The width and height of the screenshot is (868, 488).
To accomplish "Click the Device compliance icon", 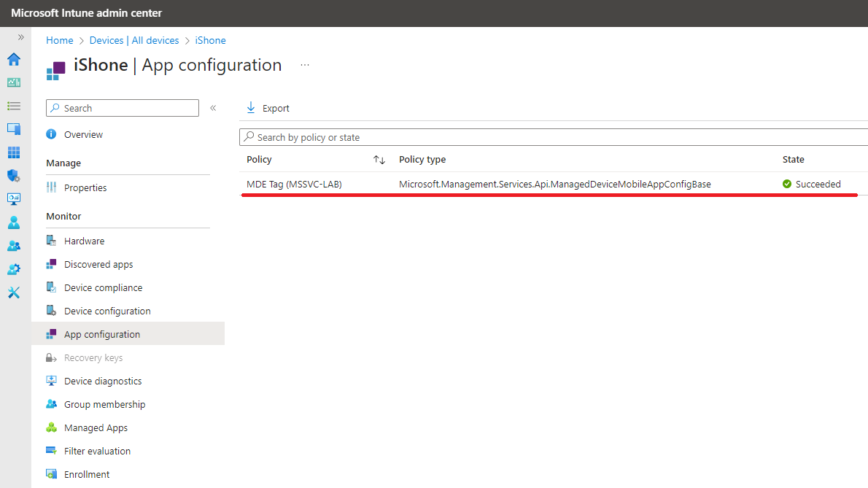I will 52,287.
